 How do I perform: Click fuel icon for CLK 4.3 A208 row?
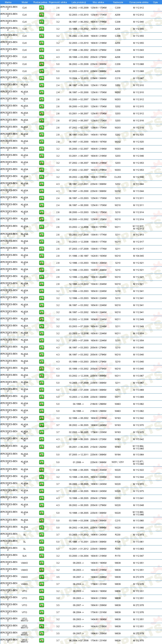pos(41,57)
